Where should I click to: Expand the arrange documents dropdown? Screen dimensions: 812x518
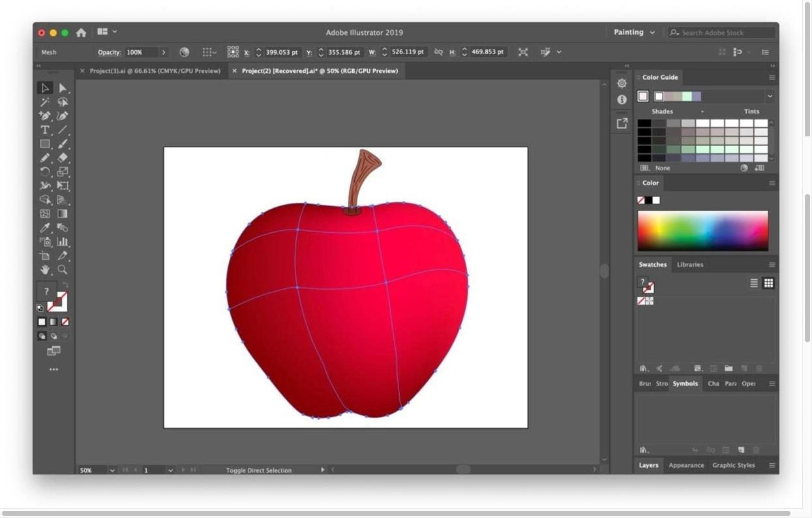click(115, 31)
